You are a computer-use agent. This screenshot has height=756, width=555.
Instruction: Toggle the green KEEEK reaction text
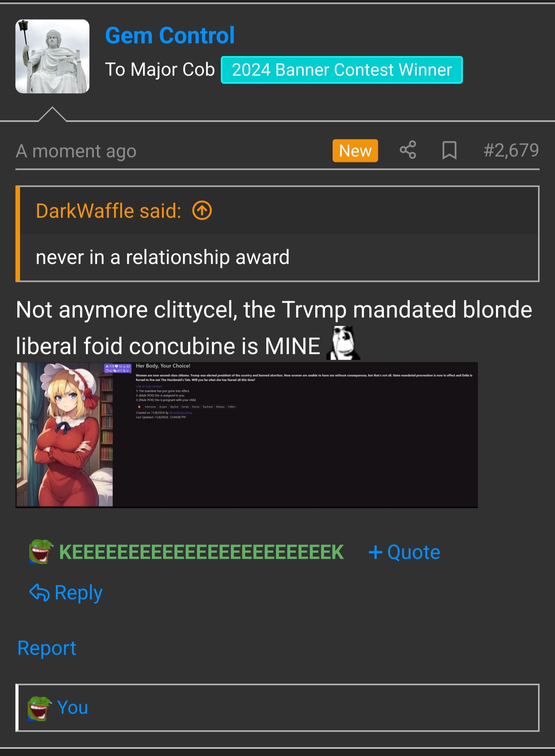coord(201,552)
